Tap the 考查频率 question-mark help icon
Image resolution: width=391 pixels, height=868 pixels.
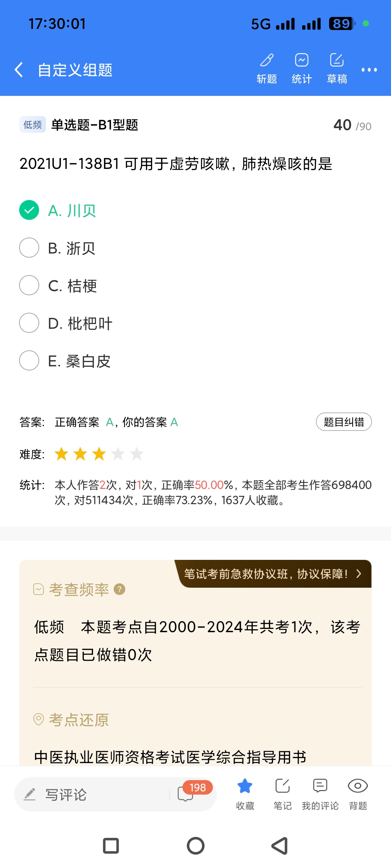tap(119, 589)
